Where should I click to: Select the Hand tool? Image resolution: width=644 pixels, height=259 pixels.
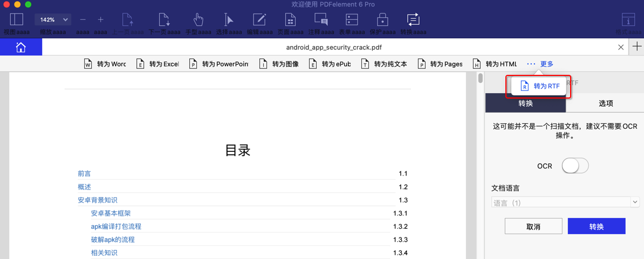[x=198, y=20]
